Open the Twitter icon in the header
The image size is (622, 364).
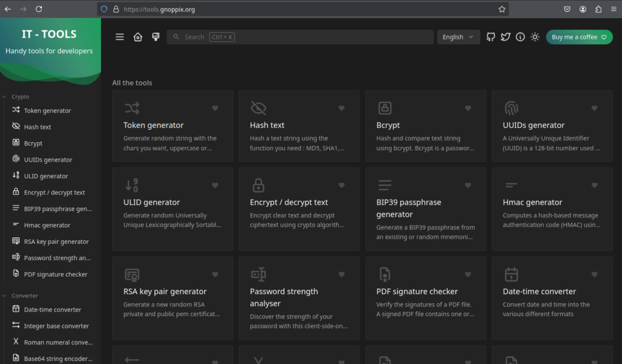[505, 36]
